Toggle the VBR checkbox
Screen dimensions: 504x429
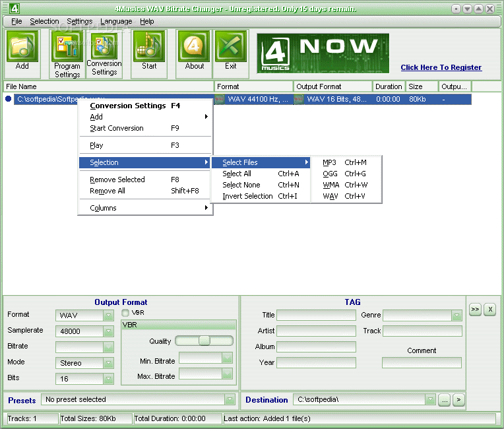125,313
